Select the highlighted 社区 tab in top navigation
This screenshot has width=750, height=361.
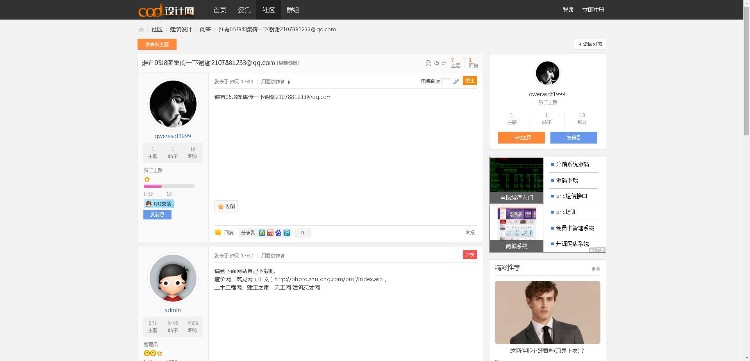(268, 10)
